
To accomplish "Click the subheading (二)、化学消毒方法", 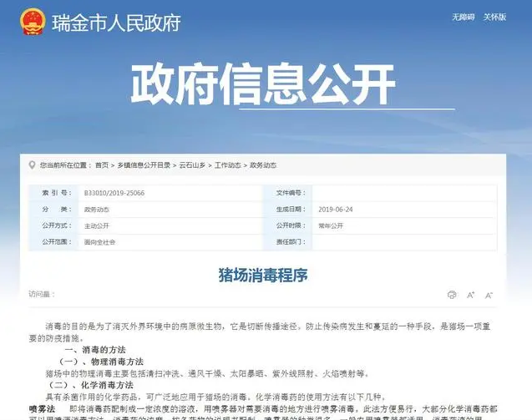I will (91, 385).
